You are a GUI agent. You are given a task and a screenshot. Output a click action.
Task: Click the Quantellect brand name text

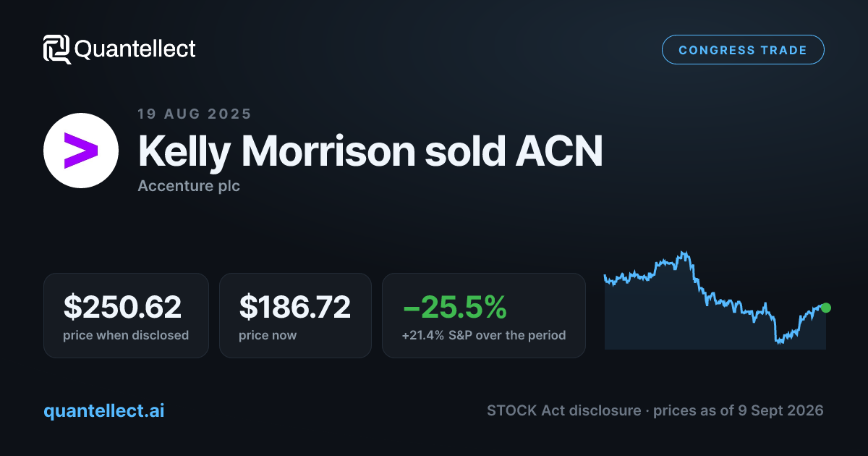tap(135, 49)
